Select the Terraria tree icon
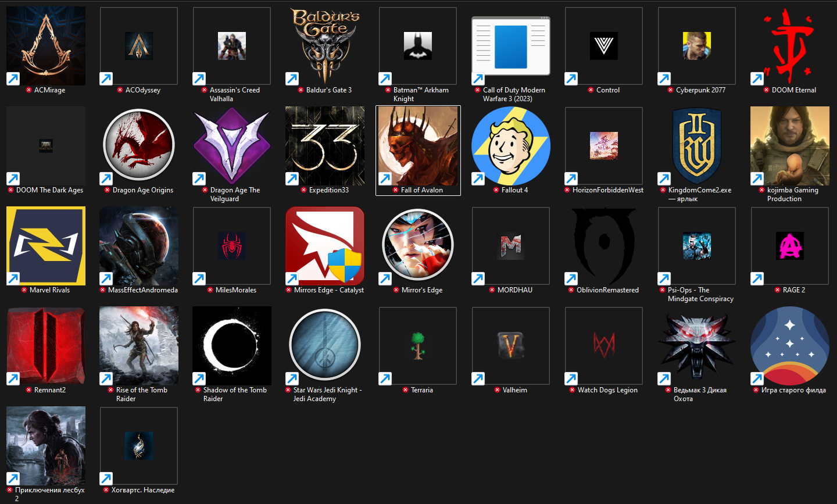 418,346
